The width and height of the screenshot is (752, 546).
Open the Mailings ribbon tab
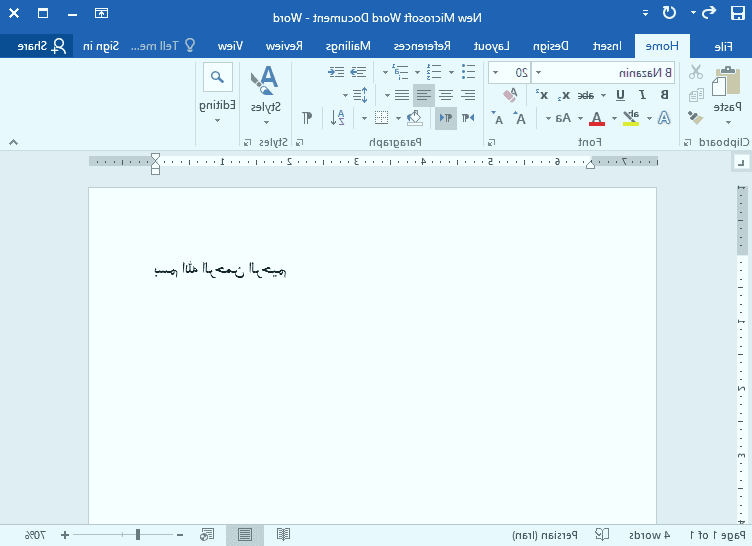pos(348,46)
